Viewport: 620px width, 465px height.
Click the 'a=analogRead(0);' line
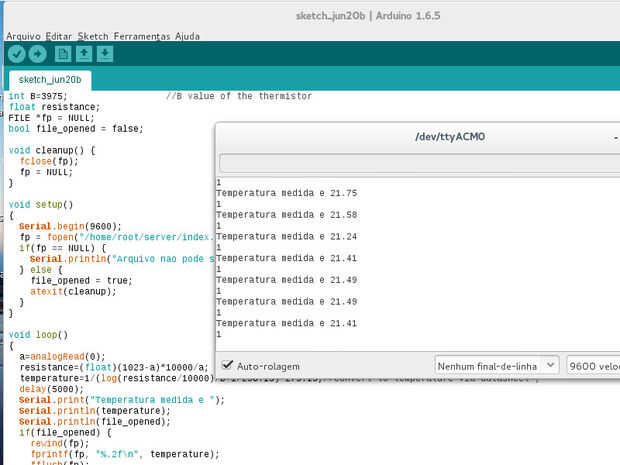62,357
